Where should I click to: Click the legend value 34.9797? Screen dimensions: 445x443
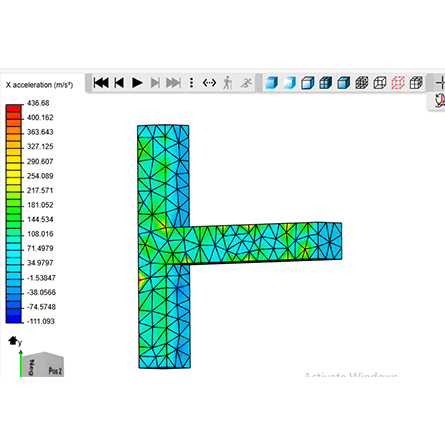40,263
